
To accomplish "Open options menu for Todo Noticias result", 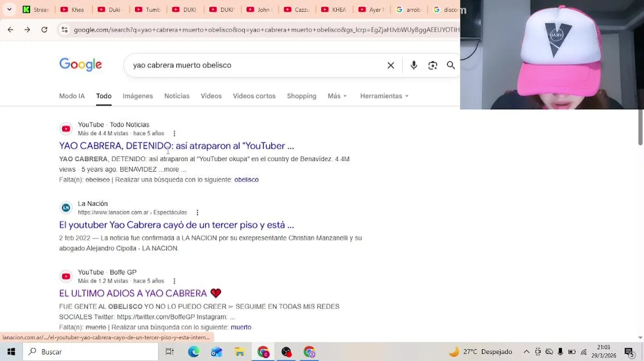I will [174, 133].
